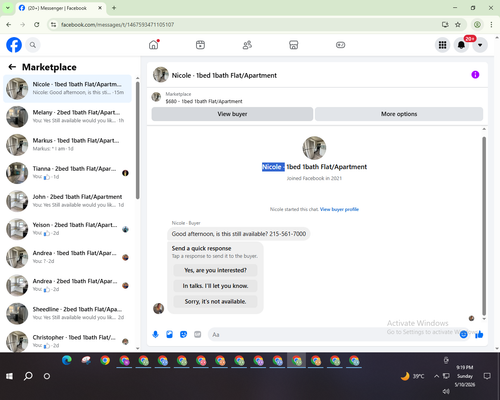Screen dimensions: 500x400
Task: Open the sticker picker icon
Action: click(183, 334)
